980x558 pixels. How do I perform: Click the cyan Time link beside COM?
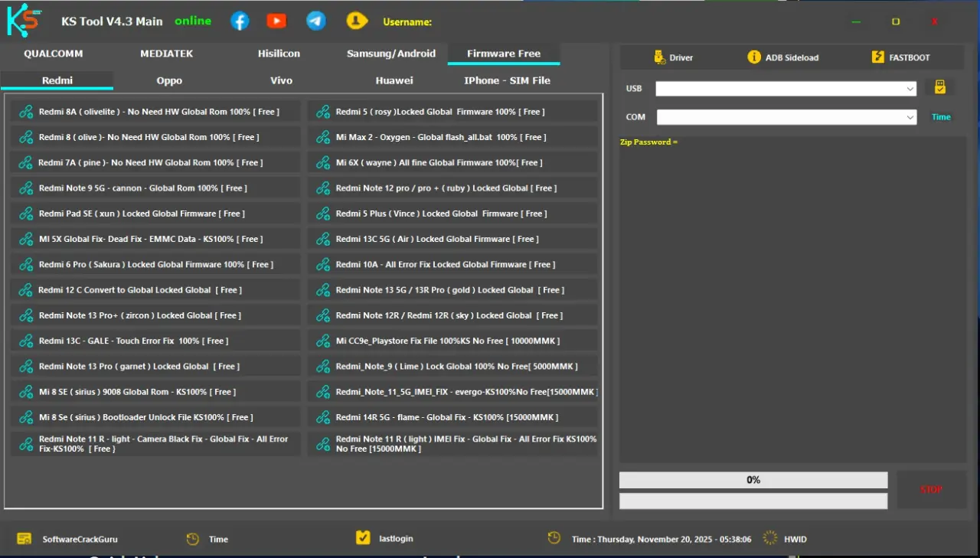[941, 117]
